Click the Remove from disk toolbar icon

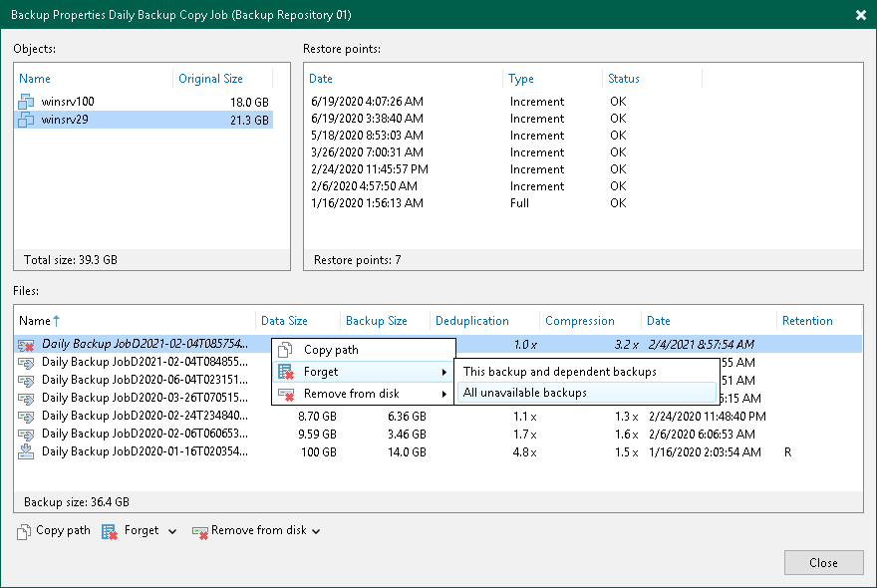pyautogui.click(x=200, y=530)
